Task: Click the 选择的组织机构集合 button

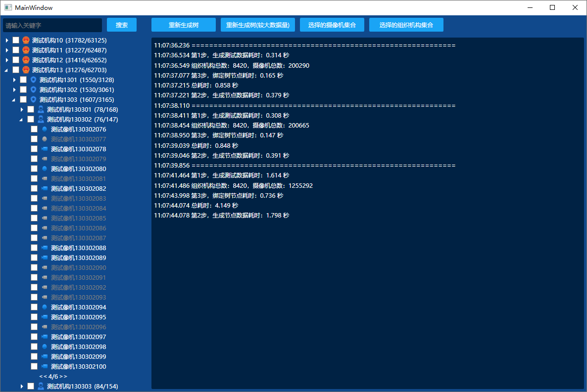Action: tap(406, 25)
